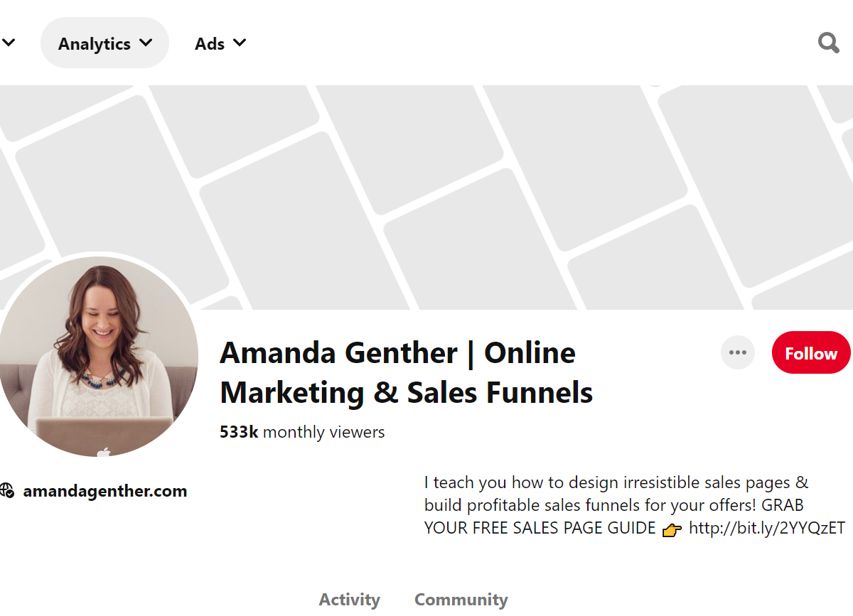The image size is (853, 616).
Task: Click the pointing hand emoji in bio
Action: click(672, 529)
